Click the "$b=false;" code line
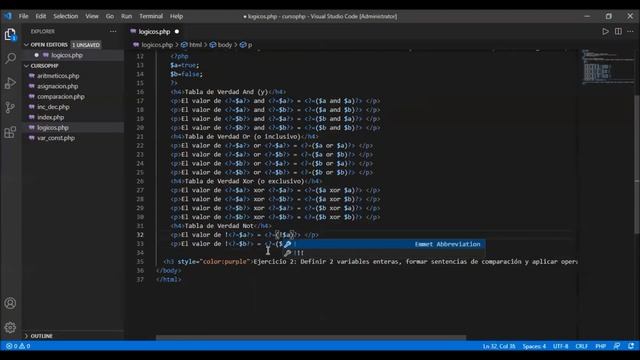The height and width of the screenshot is (360, 640). click(x=186, y=74)
